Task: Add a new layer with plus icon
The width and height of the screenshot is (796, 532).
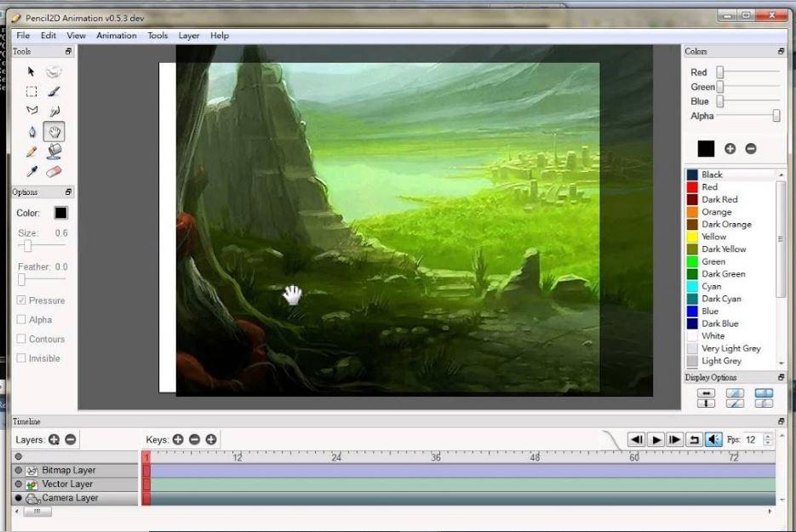Action: coord(54,439)
